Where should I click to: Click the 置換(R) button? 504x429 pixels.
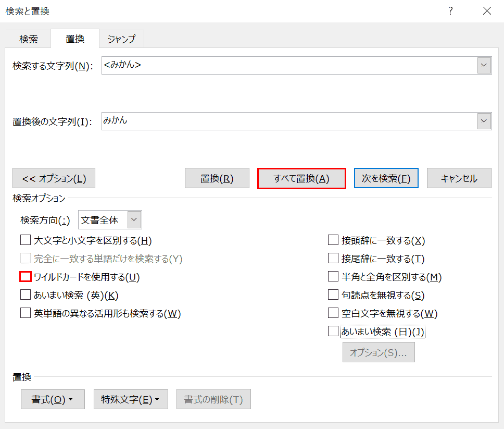tap(217, 178)
